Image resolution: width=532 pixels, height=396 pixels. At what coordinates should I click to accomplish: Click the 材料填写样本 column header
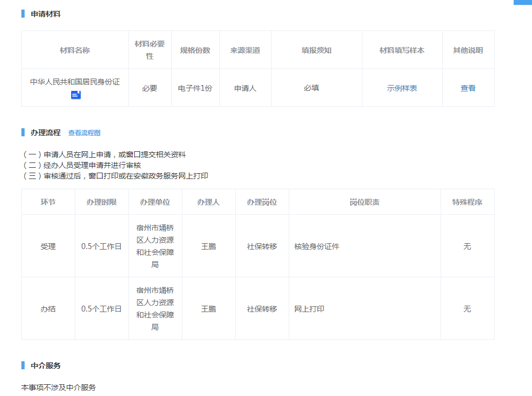(x=402, y=50)
